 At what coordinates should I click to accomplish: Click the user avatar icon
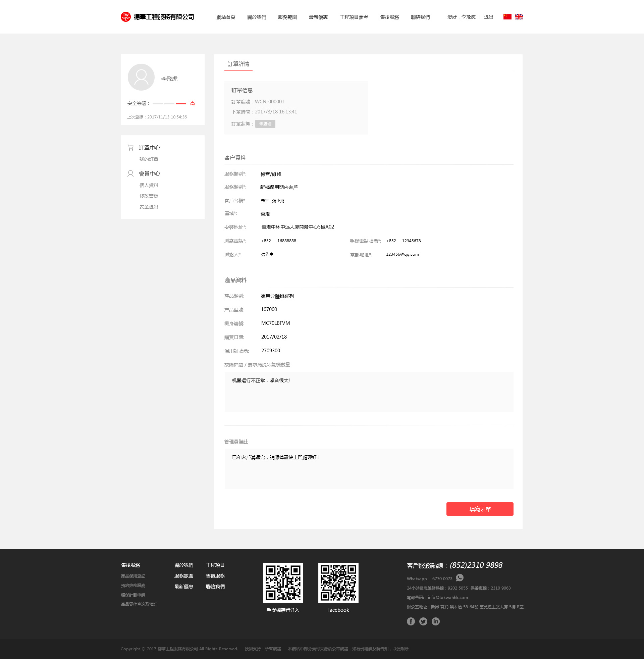click(141, 77)
